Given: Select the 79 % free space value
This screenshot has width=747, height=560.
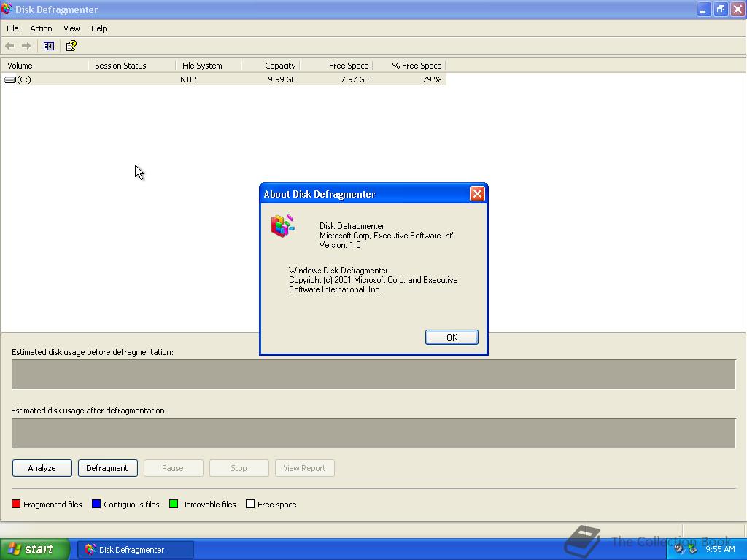Looking at the screenshot, I should (x=432, y=79).
